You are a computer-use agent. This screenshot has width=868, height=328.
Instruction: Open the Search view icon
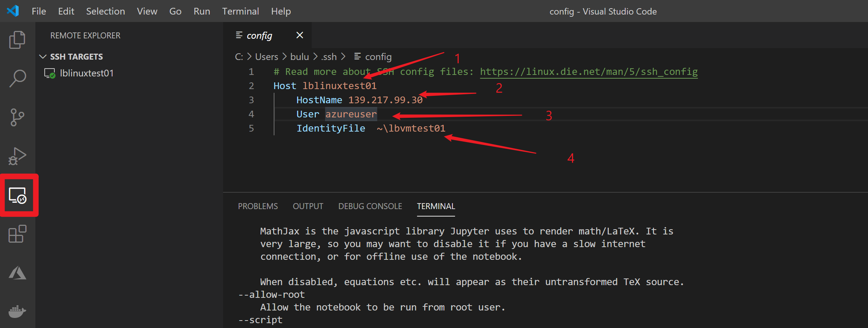pyautogui.click(x=17, y=79)
